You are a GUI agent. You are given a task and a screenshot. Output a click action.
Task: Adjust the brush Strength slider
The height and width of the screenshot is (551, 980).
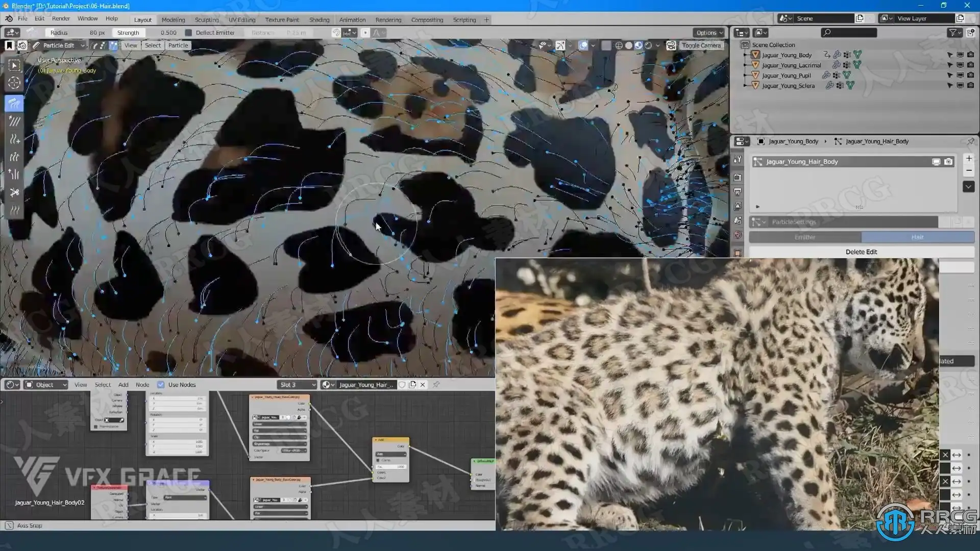coord(146,33)
